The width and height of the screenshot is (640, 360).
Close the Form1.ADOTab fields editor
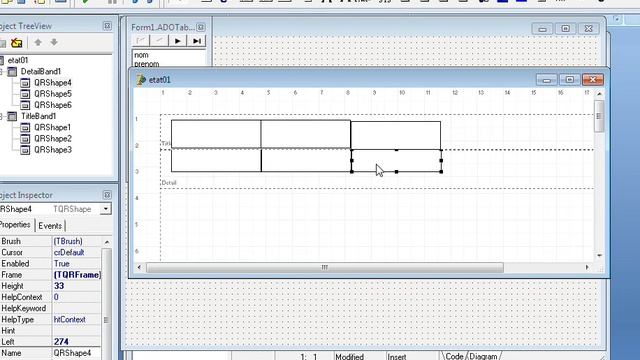(200, 27)
